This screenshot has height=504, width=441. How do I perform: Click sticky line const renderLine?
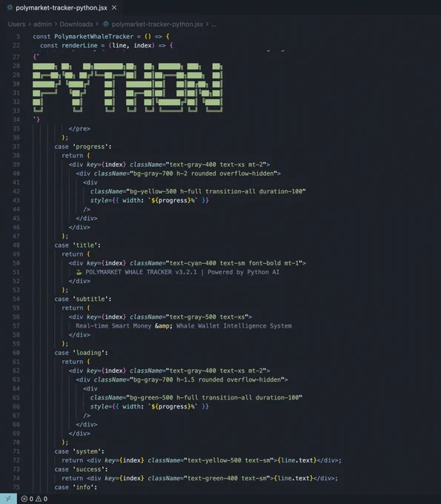tap(107, 45)
